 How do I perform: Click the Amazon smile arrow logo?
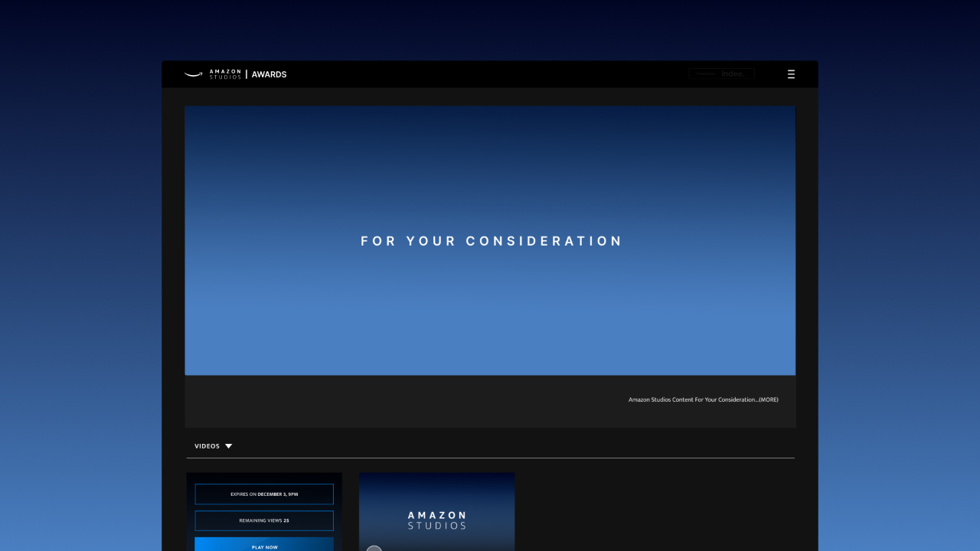(193, 74)
